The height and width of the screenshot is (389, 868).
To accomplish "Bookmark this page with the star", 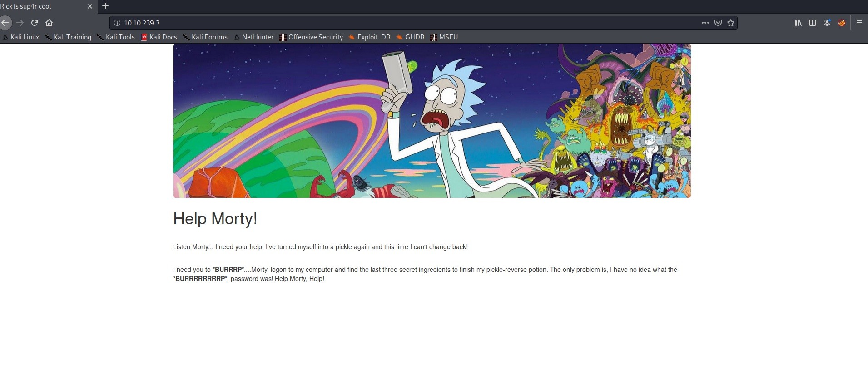I will tap(731, 23).
